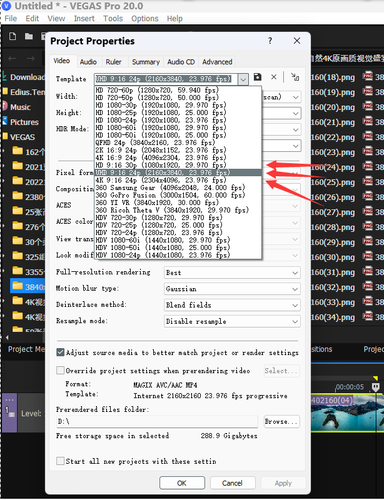Screen dimensions: 384x500
Task: Enable Adjust source media to match project checkbox
Action: [x=60, y=352]
